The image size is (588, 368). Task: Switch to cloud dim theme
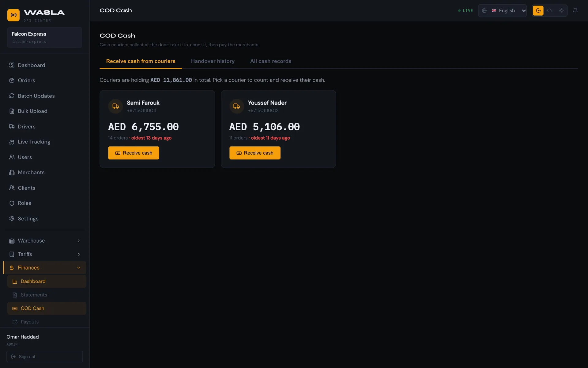550,10
